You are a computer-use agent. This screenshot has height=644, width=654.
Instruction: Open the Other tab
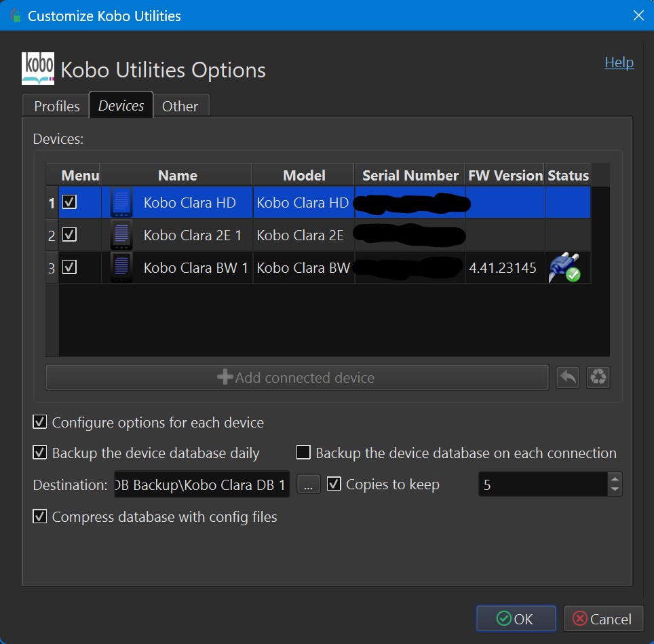[180, 106]
